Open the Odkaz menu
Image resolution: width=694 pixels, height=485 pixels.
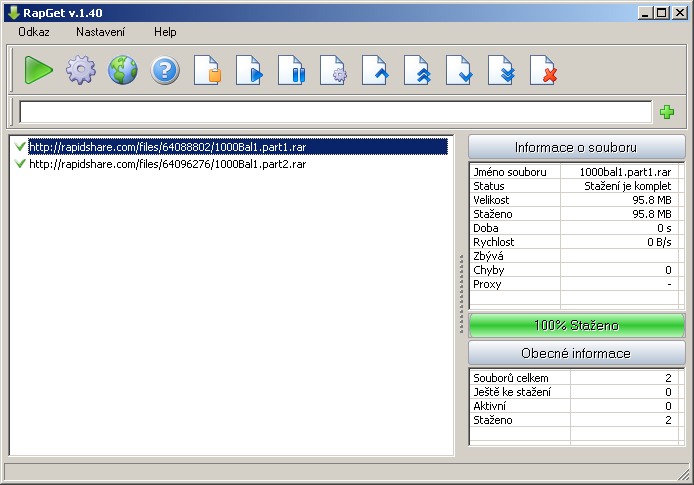[34, 32]
